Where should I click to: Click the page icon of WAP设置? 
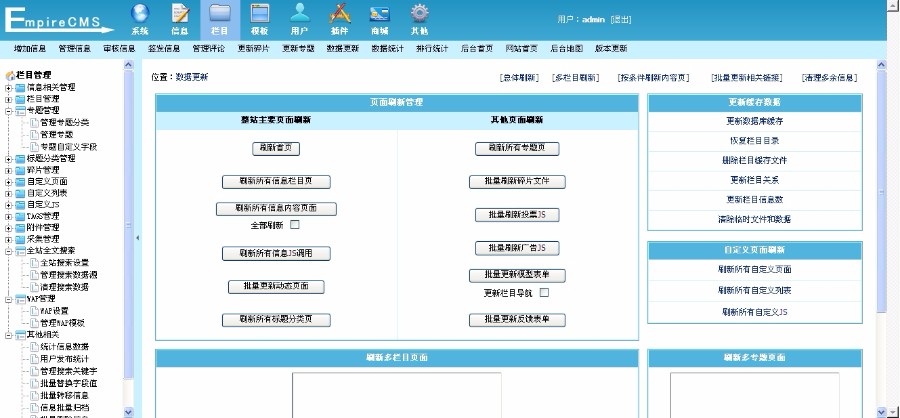34,311
